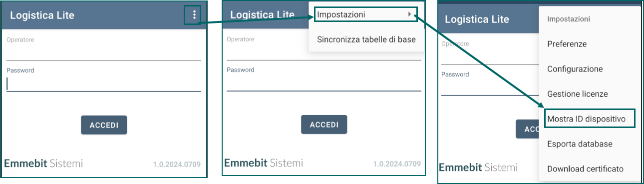The height and width of the screenshot is (184, 644).
Task: Open the three-dot overflow menu icon
Action: (x=194, y=15)
